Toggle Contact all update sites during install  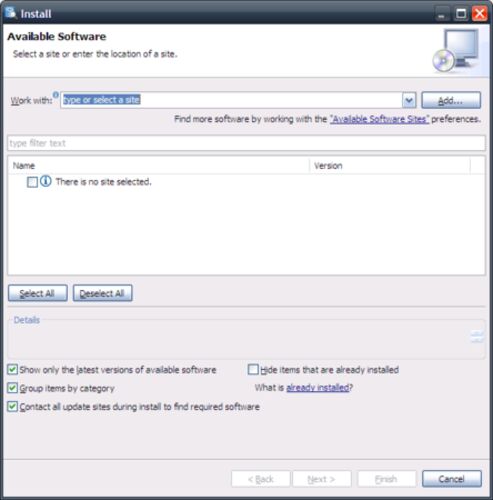[x=13, y=407]
